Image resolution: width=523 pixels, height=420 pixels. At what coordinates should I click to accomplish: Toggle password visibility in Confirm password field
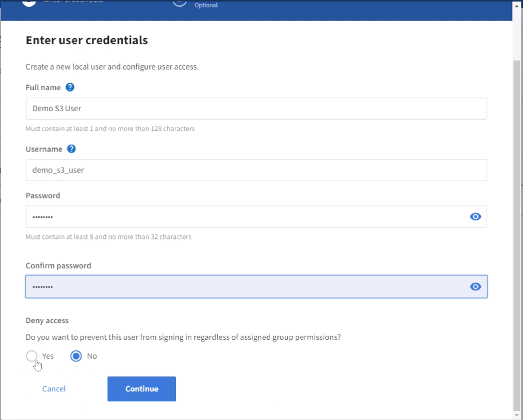pyautogui.click(x=475, y=287)
